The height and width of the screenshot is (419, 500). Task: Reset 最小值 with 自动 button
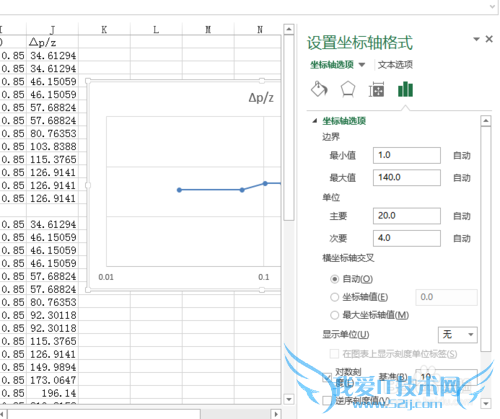click(462, 156)
